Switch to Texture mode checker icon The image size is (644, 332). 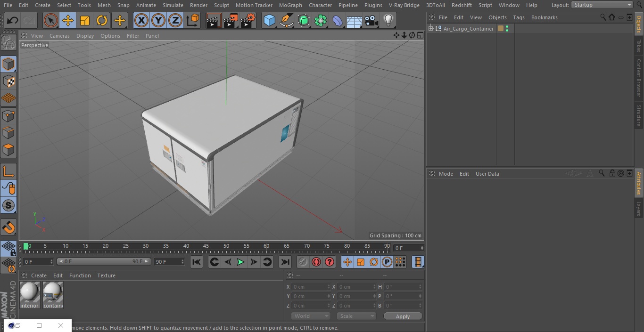(x=8, y=81)
